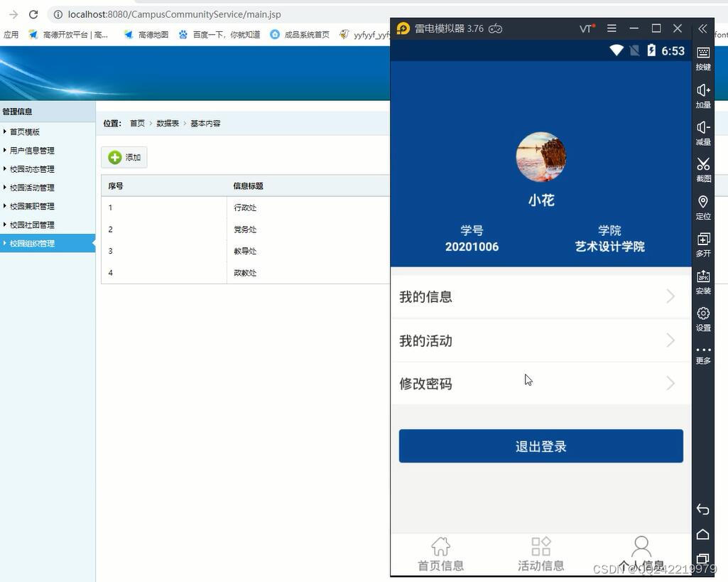
Task: Click the 加量 volume up icon
Action: (x=703, y=96)
